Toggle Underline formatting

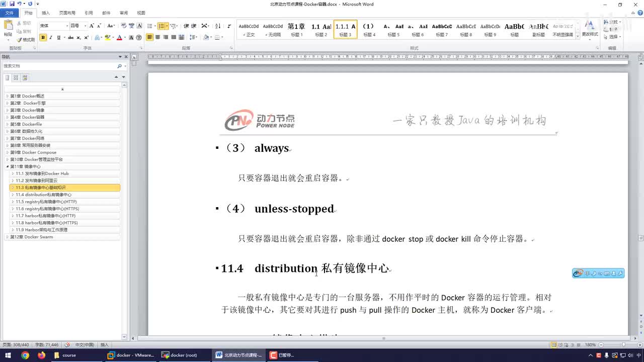coord(58,38)
